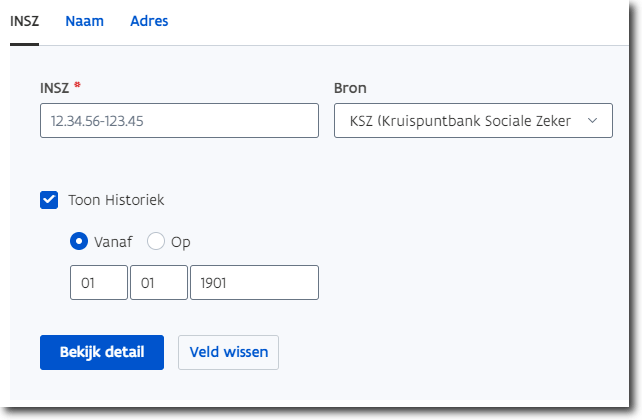Focus the INSZ number input field

(179, 121)
